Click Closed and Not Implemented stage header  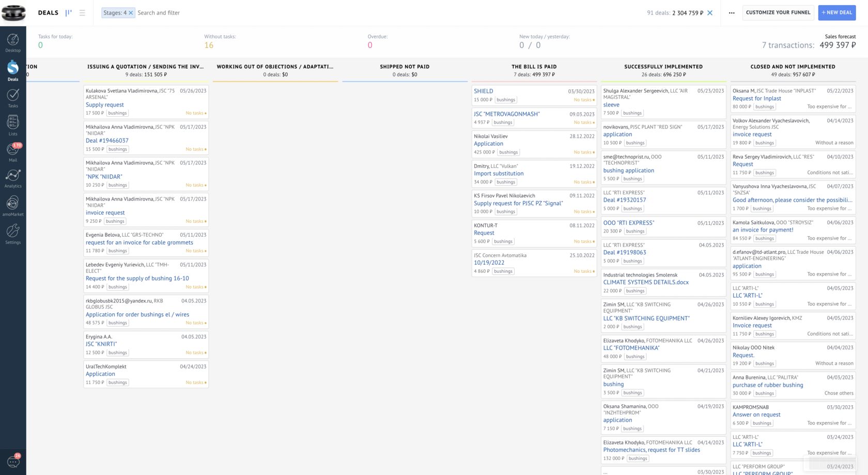point(793,67)
